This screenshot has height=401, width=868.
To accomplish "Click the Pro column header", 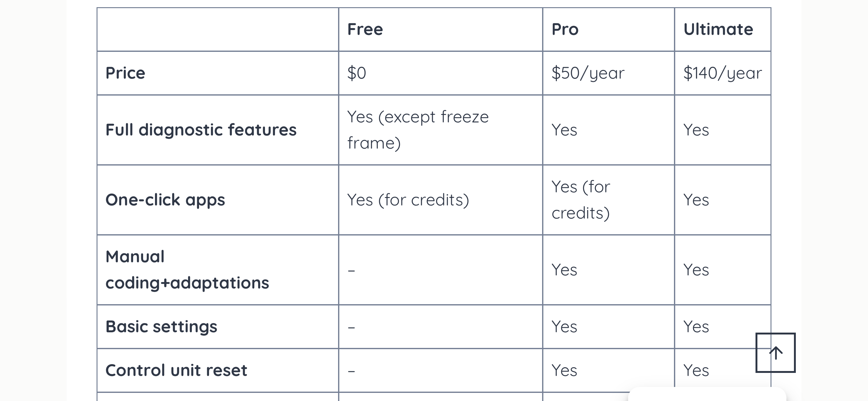I will tap(565, 29).
